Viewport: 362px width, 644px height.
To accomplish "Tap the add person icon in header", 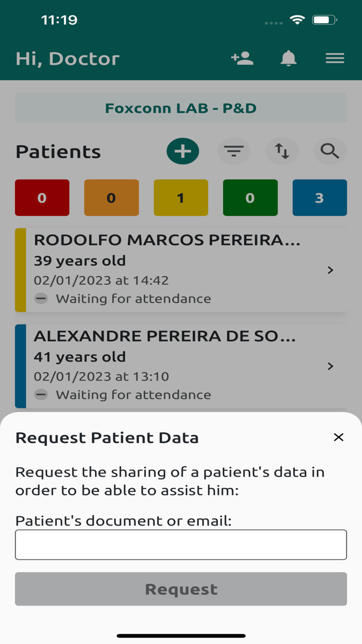I will pos(242,58).
